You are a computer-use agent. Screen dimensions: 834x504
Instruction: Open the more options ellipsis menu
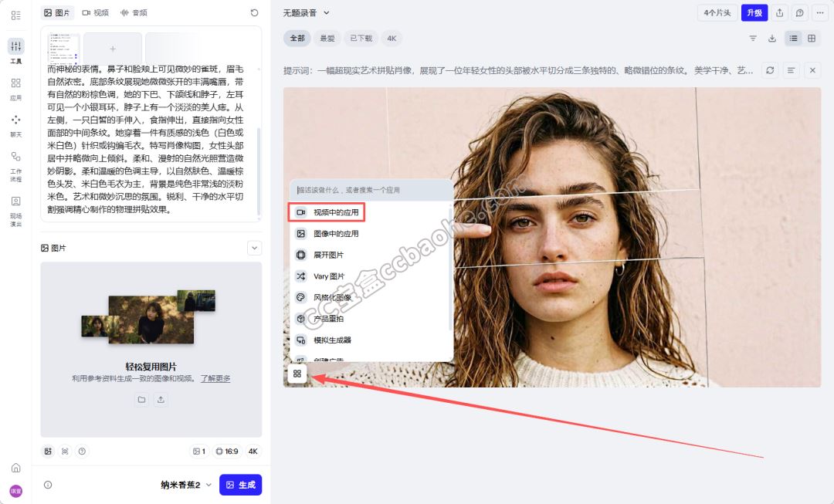tap(819, 13)
